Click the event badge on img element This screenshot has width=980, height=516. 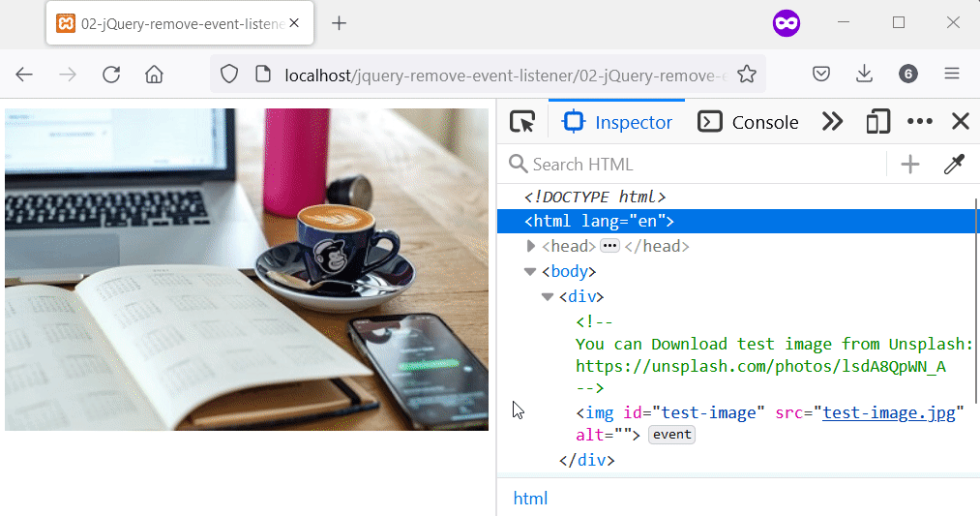coord(671,435)
